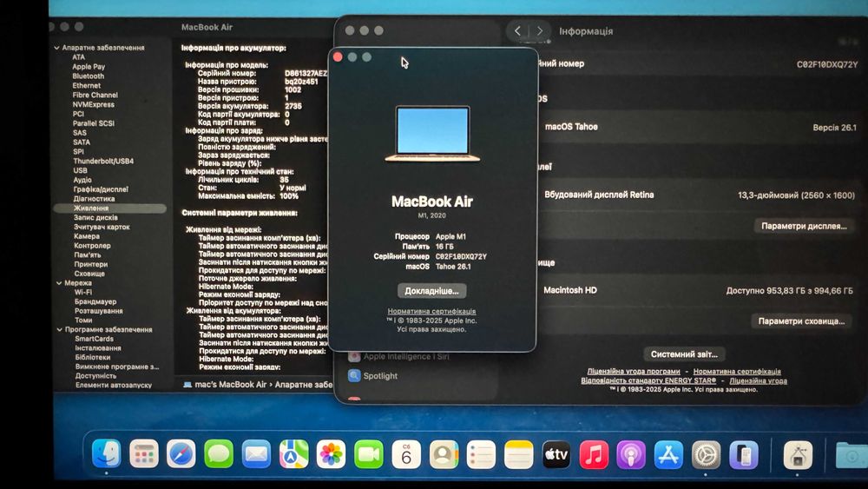This screenshot has width=868, height=489.
Task: Open App Store from Dock
Action: pyautogui.click(x=668, y=454)
